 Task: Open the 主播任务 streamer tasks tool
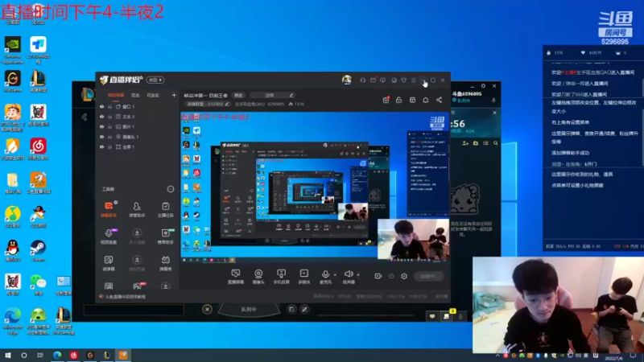[166, 208]
